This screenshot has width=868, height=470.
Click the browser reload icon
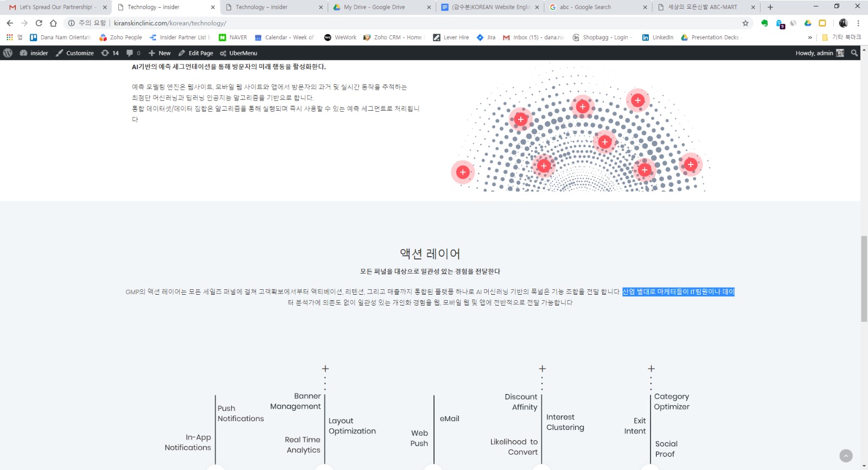[x=39, y=23]
